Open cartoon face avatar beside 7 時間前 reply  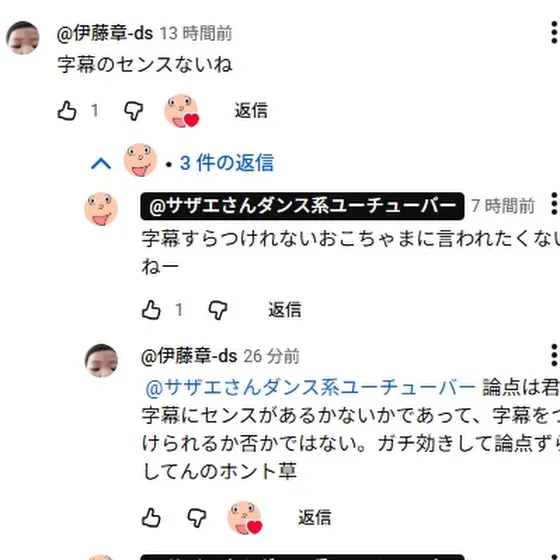point(101,209)
